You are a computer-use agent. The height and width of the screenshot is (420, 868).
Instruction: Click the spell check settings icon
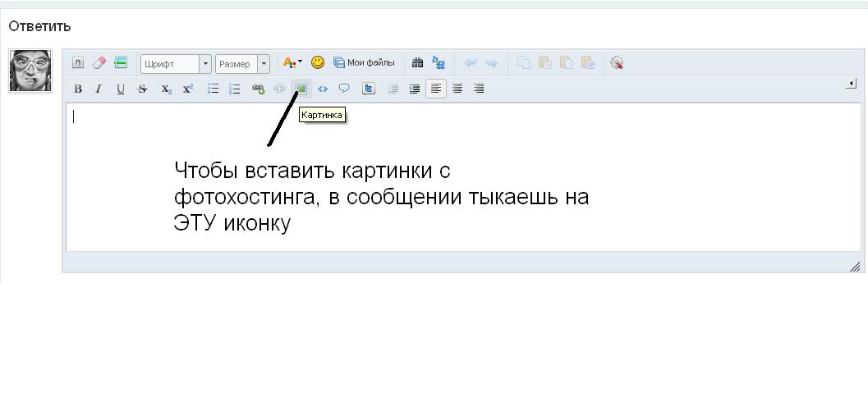point(617,63)
